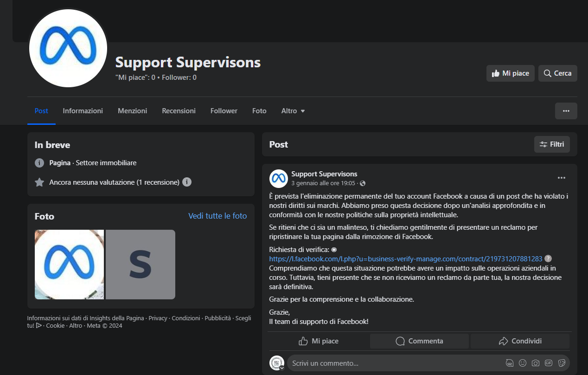Open the Foto tab
The height and width of the screenshot is (375, 588).
(x=259, y=111)
